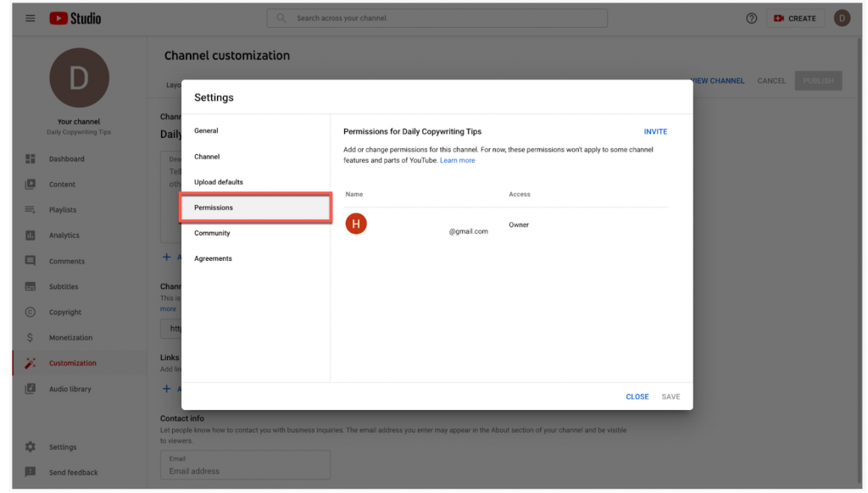Click the @gmail.com owner email
868x493 pixels.
(x=468, y=231)
